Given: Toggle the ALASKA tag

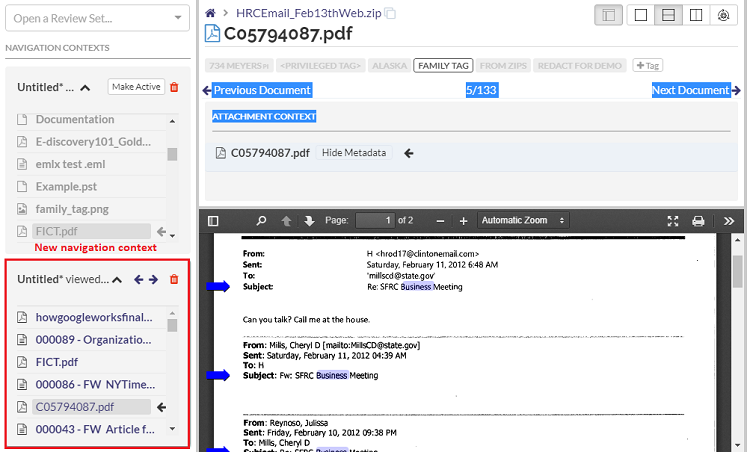Looking at the screenshot, I should [388, 65].
